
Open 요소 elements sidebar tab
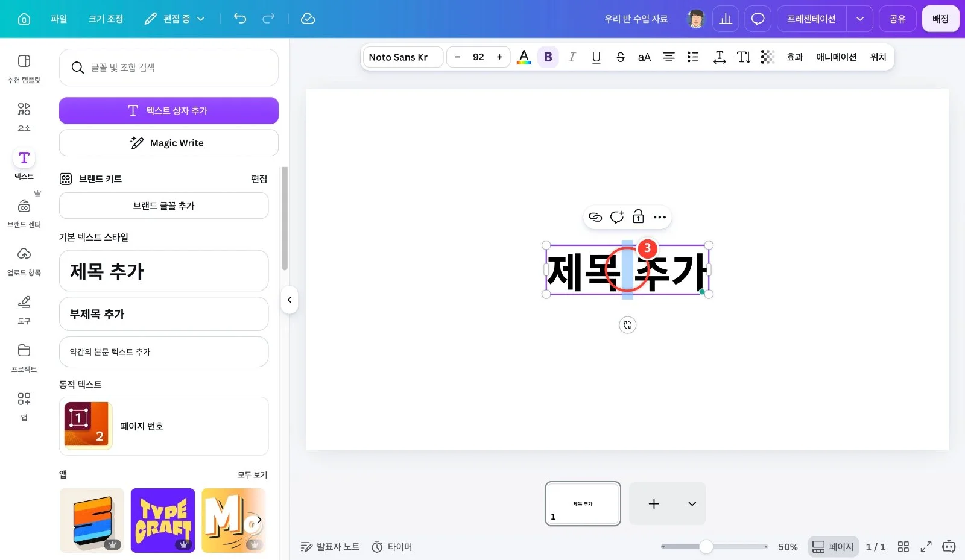pyautogui.click(x=24, y=116)
